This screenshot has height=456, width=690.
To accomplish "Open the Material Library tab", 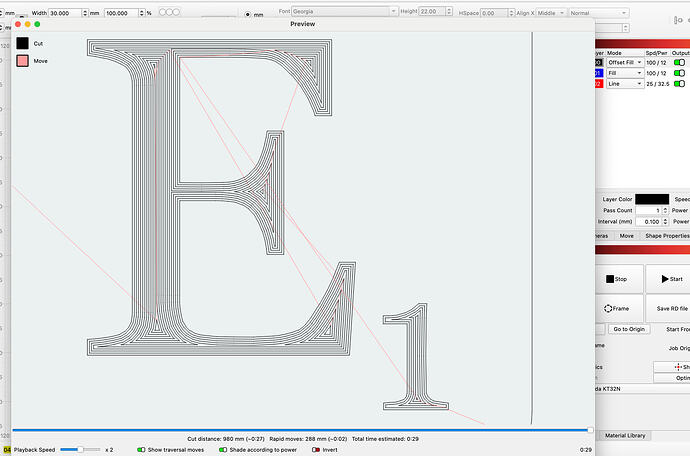I will pyautogui.click(x=627, y=435).
